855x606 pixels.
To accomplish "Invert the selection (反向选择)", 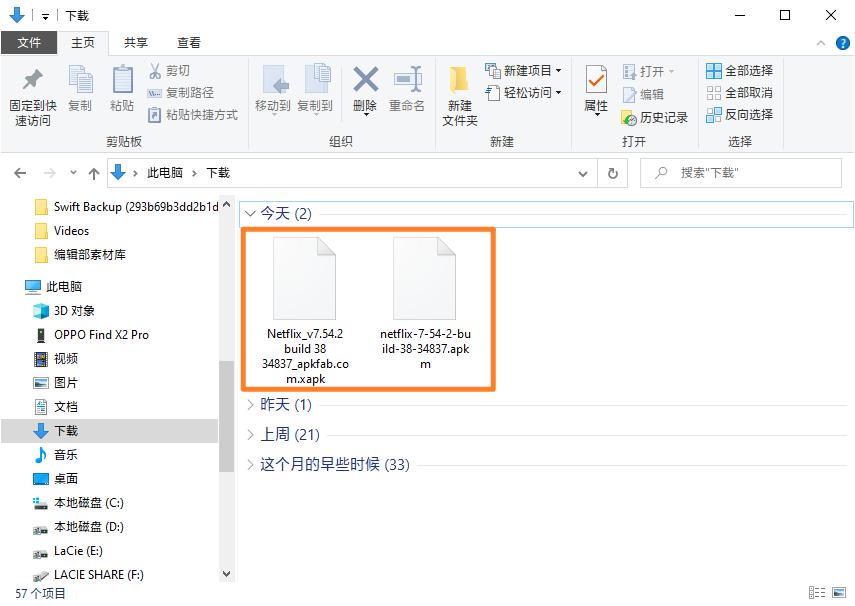I will [x=739, y=115].
